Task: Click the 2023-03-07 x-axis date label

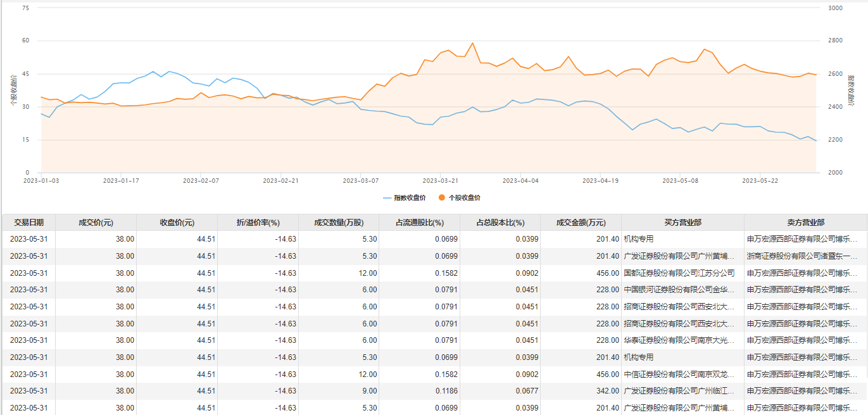Action: pos(361,180)
